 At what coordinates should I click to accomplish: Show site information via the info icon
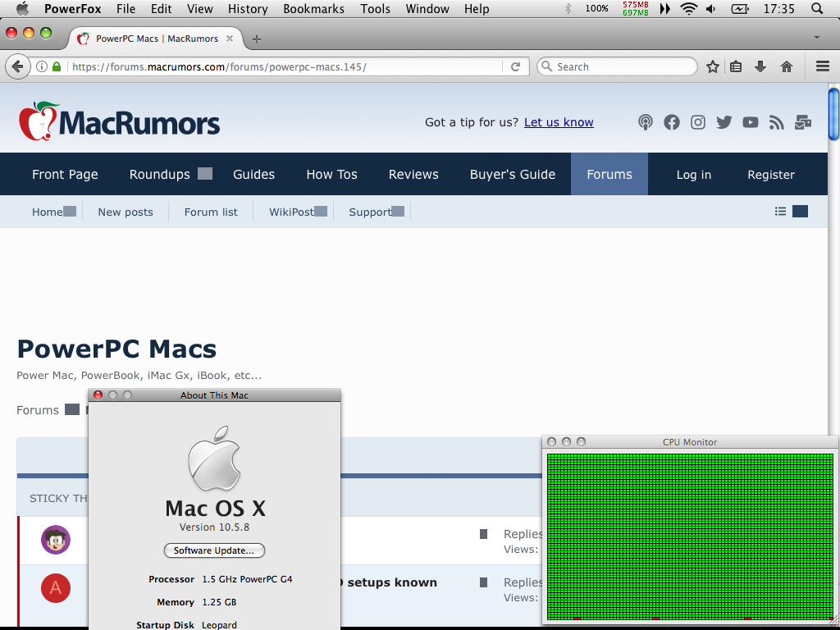pos(42,67)
